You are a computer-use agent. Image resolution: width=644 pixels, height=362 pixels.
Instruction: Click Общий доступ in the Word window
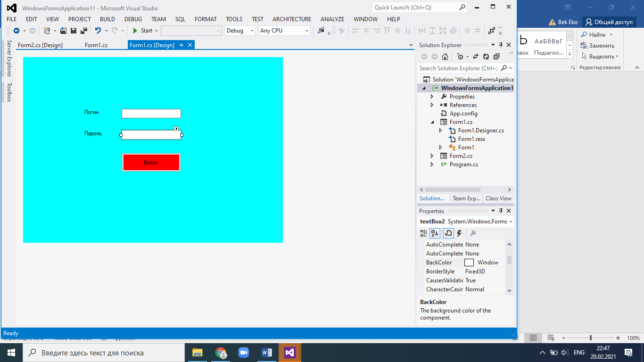(609, 22)
